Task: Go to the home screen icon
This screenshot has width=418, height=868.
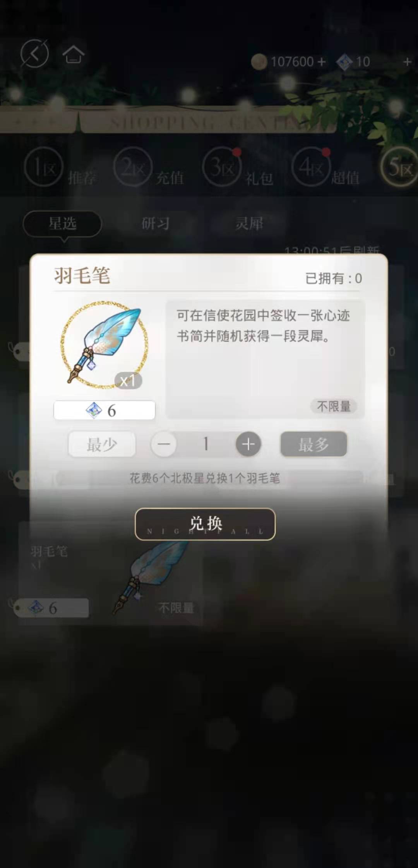Action: tap(74, 54)
